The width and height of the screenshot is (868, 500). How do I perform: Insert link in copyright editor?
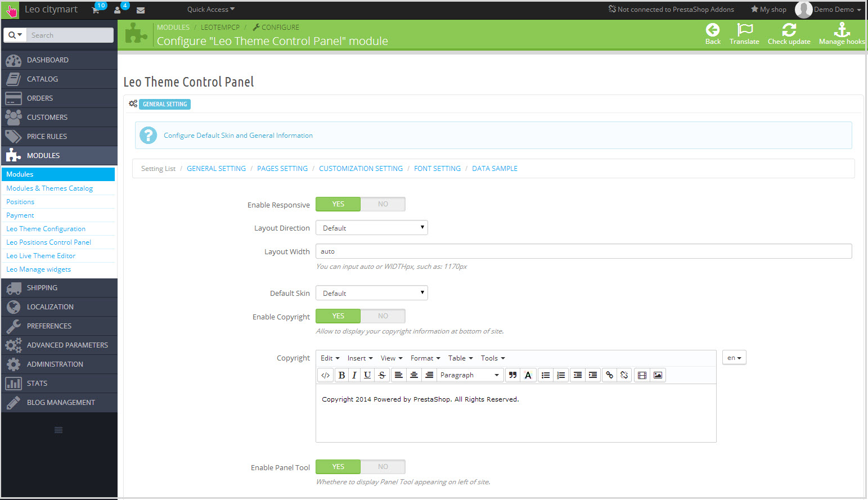(x=609, y=375)
